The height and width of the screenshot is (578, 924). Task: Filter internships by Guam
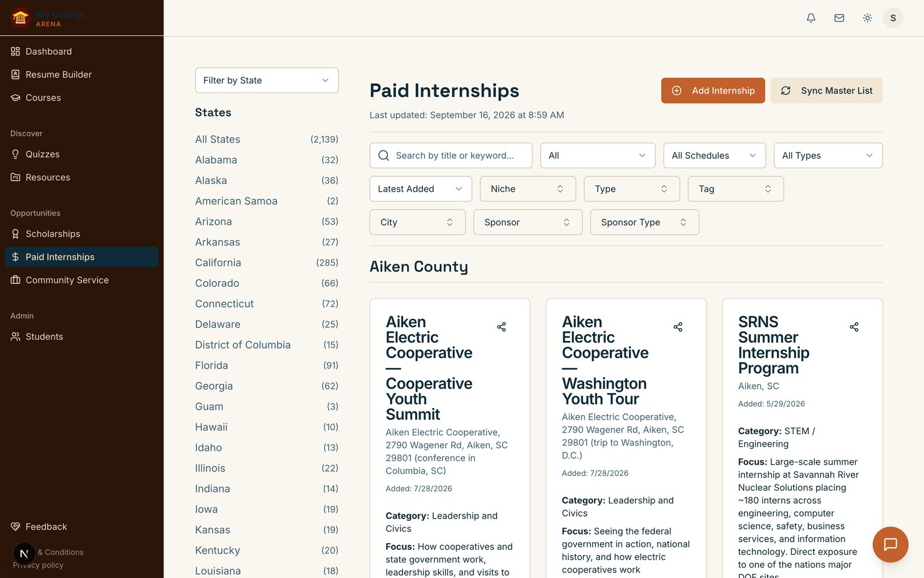point(267,406)
